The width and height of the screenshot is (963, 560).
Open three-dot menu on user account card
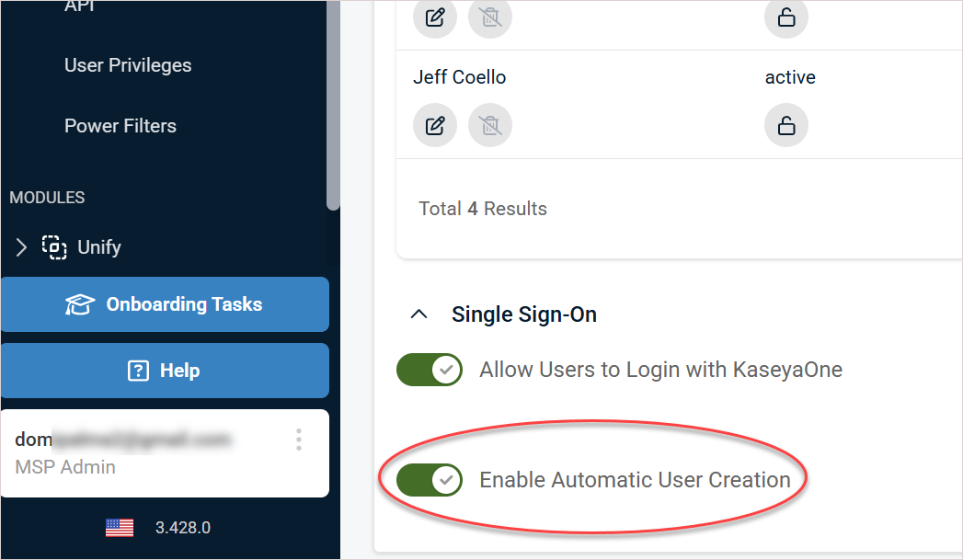299,440
